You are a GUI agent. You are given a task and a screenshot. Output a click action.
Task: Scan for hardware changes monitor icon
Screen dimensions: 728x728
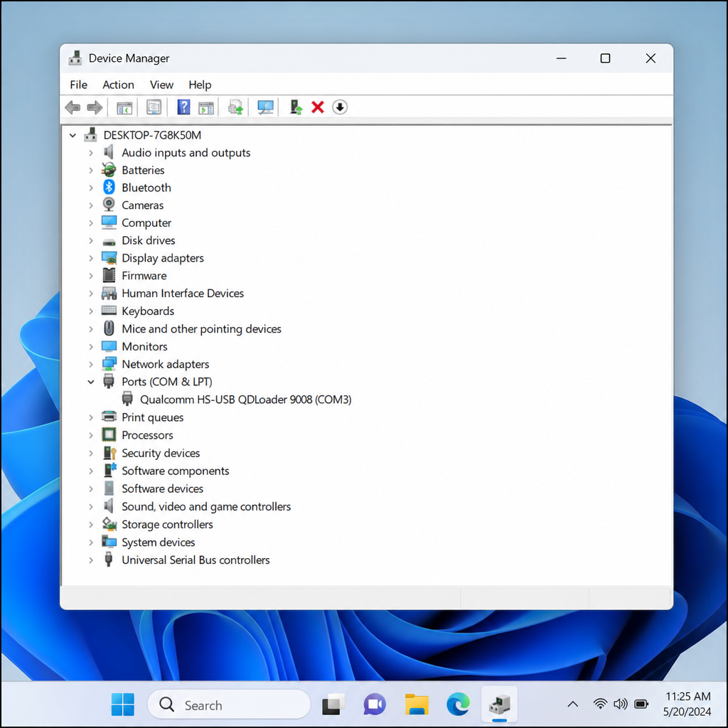[x=265, y=108]
